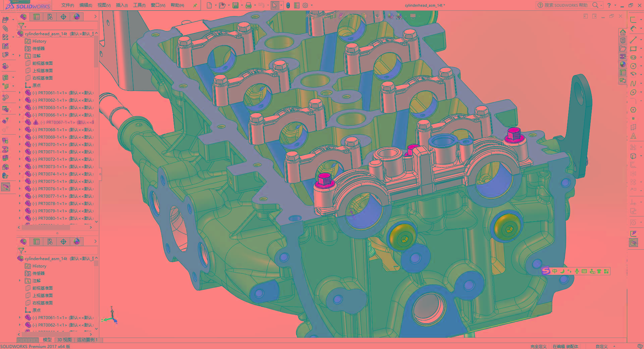This screenshot has height=349, width=644.
Task: Click the Rebuild traffic-light icon
Action: click(288, 5)
